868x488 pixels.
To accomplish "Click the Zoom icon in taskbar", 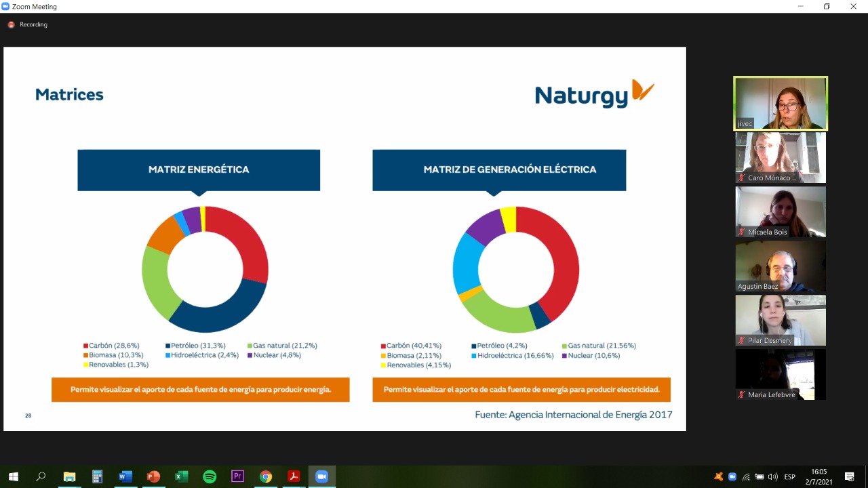I will [321, 476].
